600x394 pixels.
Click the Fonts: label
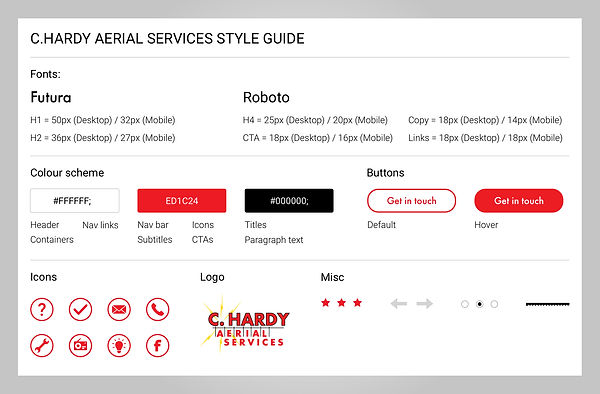(45, 74)
